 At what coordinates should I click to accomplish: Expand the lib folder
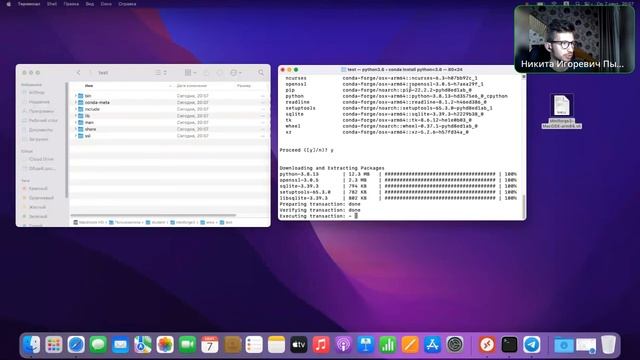(76, 116)
